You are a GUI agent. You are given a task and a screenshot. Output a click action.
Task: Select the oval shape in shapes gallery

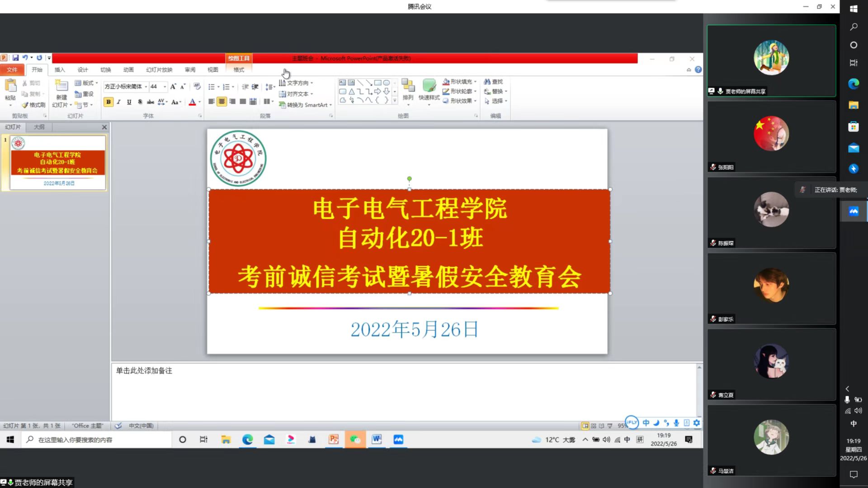tap(386, 83)
